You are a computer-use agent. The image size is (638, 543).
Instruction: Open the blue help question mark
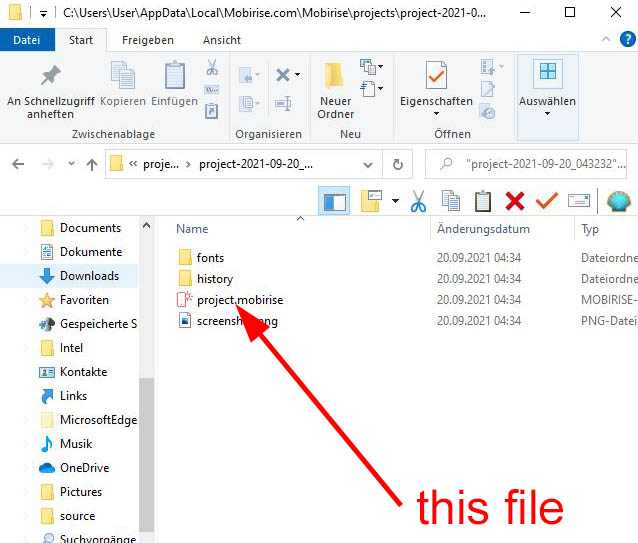(x=627, y=39)
